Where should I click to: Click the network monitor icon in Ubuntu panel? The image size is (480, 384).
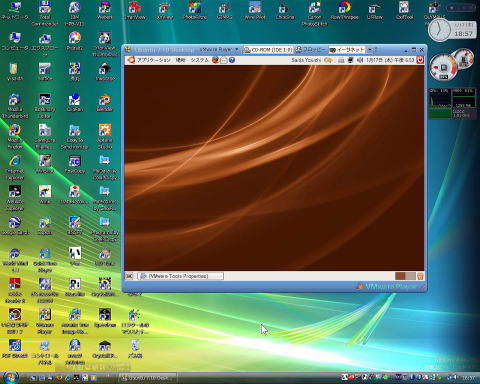click(350, 60)
